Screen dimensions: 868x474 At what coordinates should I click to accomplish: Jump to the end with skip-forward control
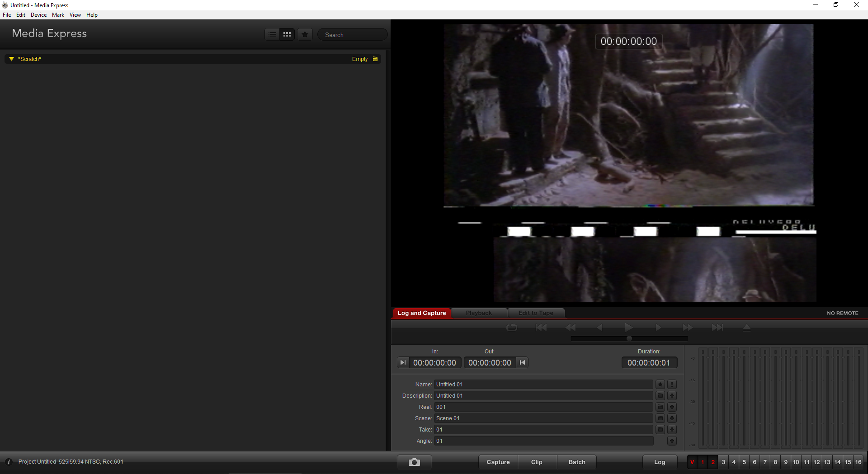(717, 328)
